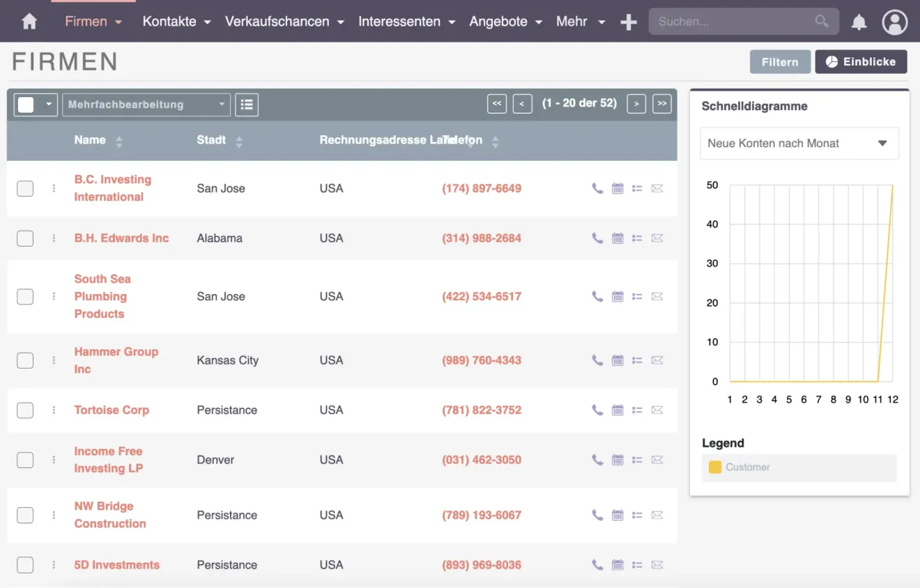Open calendar icon for B.H. Edwards Inc
The height and width of the screenshot is (588, 920).
[618, 238]
